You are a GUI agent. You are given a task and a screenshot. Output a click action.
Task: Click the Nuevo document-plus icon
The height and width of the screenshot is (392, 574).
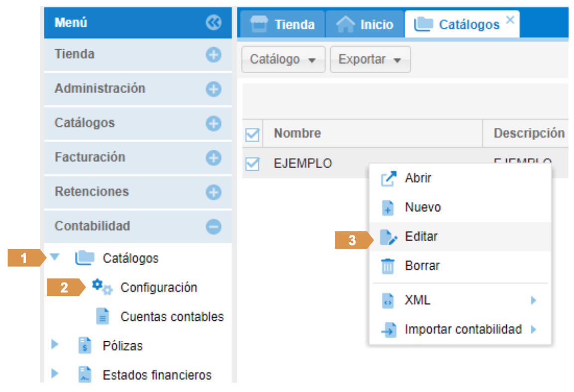pyautogui.click(x=387, y=207)
